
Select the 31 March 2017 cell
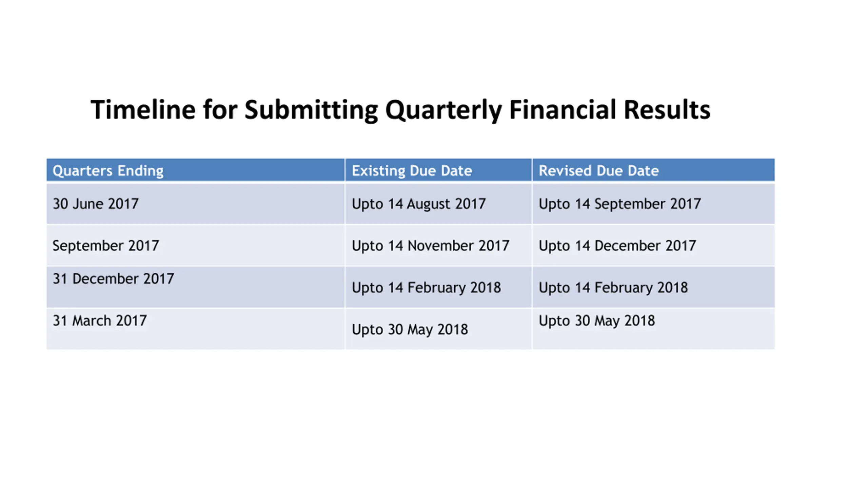(x=196, y=329)
